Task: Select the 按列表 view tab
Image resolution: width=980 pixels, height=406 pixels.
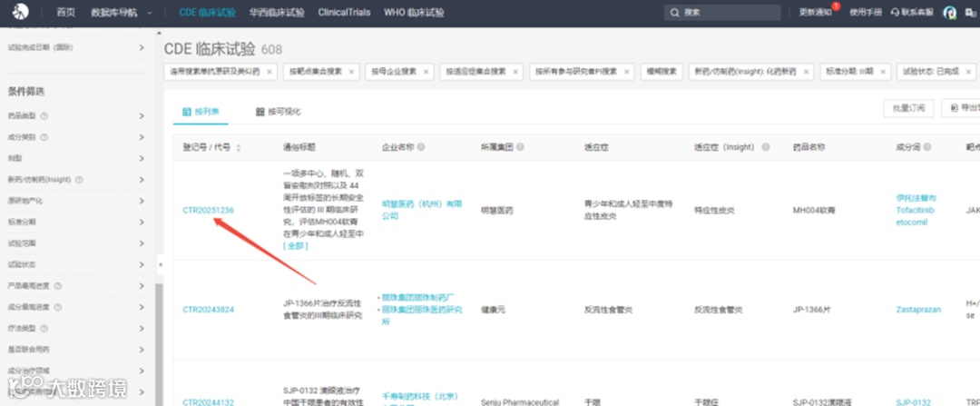Action: coord(200,112)
